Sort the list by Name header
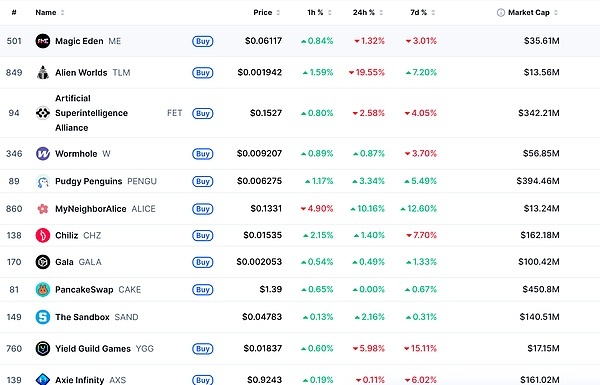Image resolution: width=600 pixels, height=385 pixels. [x=50, y=13]
